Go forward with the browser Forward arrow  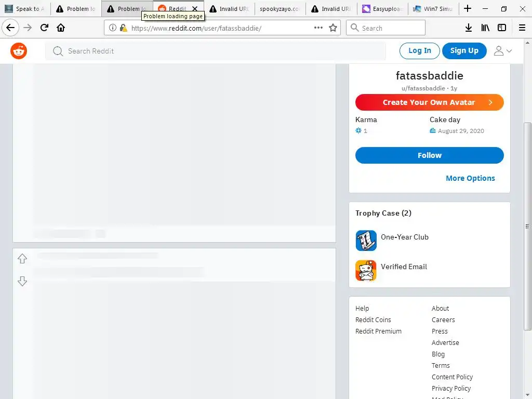pyautogui.click(x=28, y=28)
